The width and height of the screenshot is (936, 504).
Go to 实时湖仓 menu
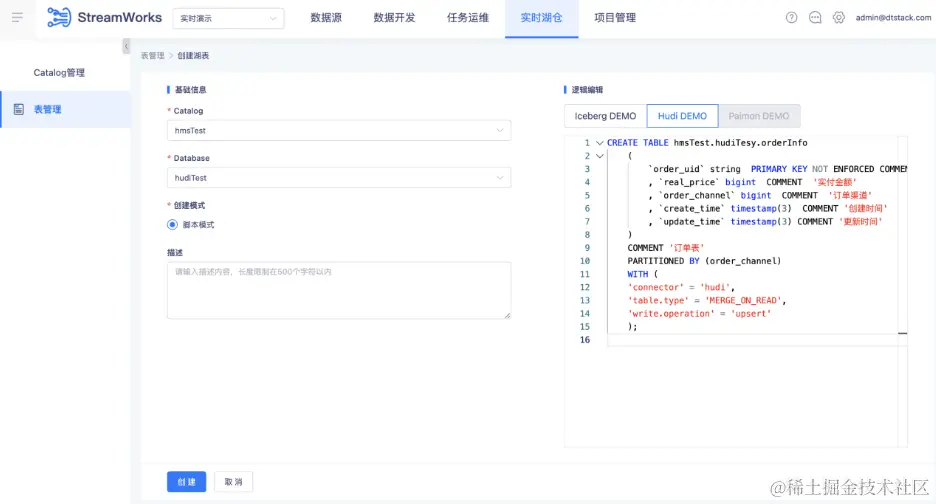pos(541,18)
